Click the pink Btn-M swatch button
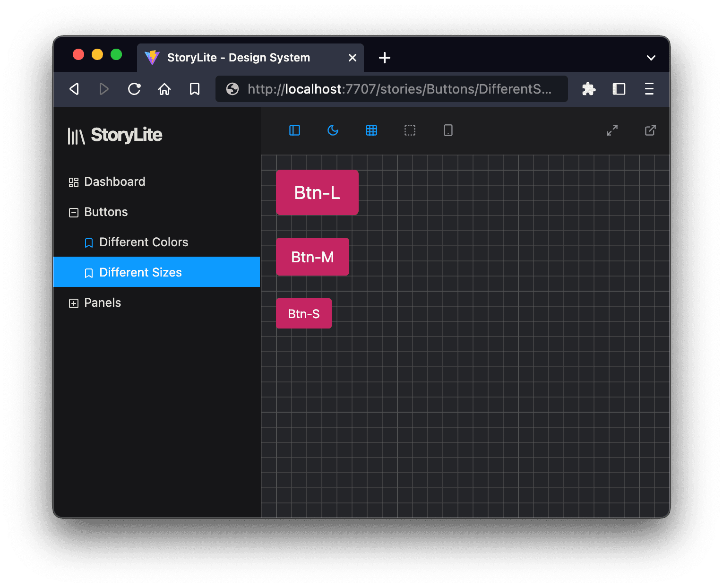Viewport: 723px width, 588px height. pos(312,257)
